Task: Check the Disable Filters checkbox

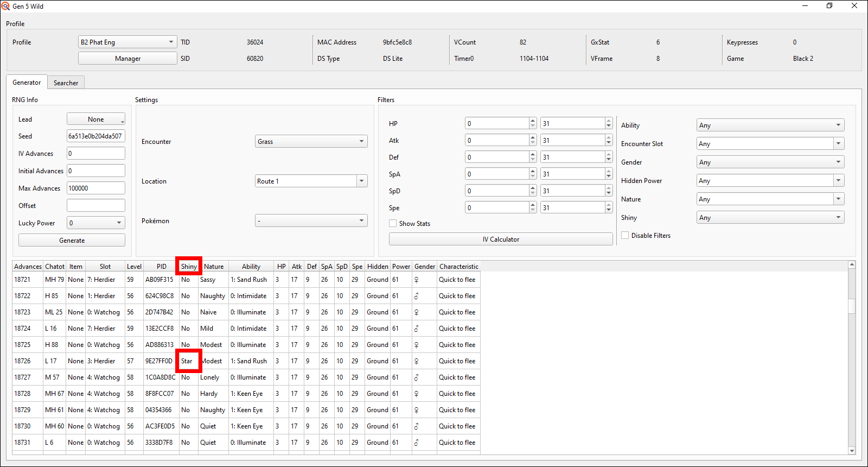Action: [x=625, y=236]
